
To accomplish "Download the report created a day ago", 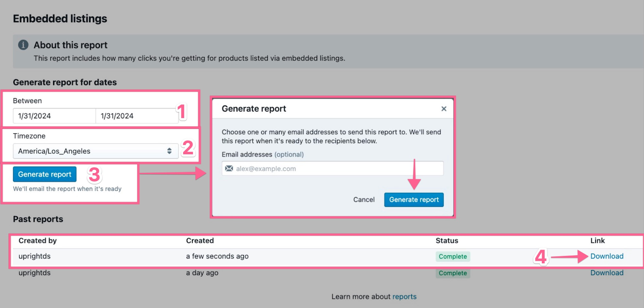I will pyautogui.click(x=607, y=273).
